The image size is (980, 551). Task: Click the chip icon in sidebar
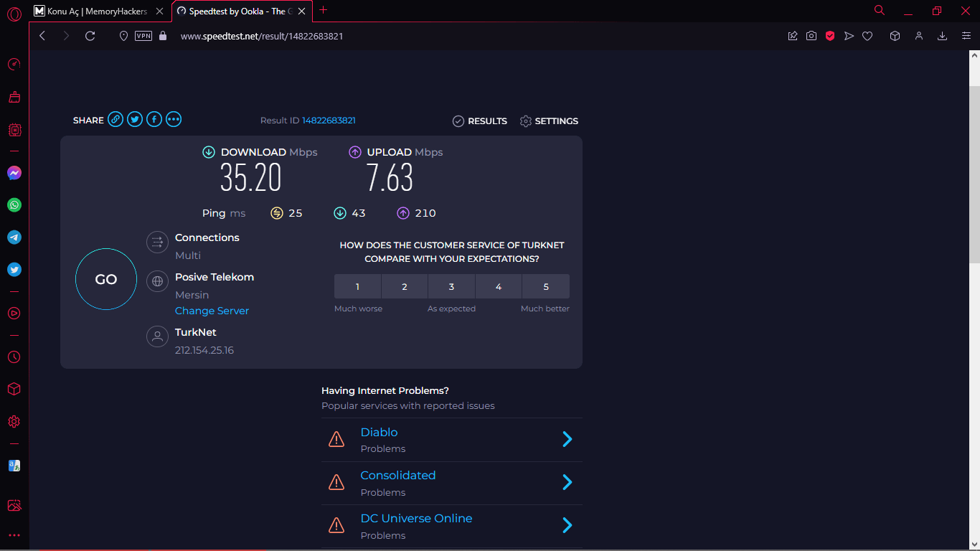pyautogui.click(x=14, y=130)
